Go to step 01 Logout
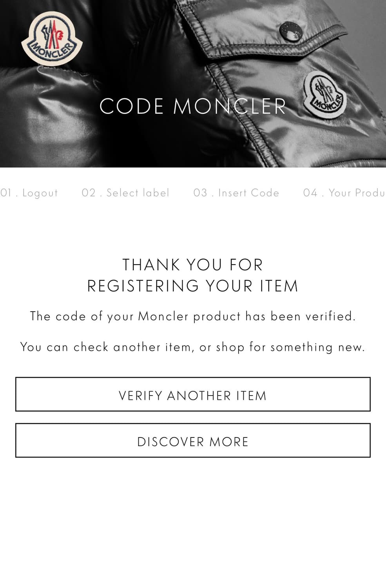This screenshot has height=588, width=386. point(29,193)
